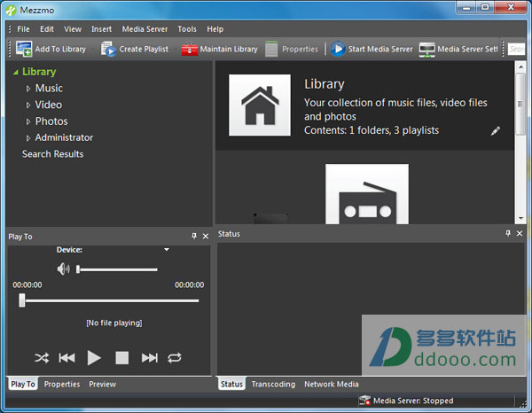Click the content scrollbar thumb
The height and width of the screenshot is (413, 532).
click(520, 104)
